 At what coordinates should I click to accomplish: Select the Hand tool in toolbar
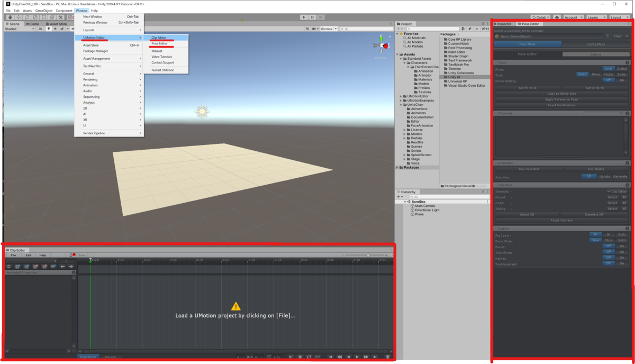(x=10, y=17)
